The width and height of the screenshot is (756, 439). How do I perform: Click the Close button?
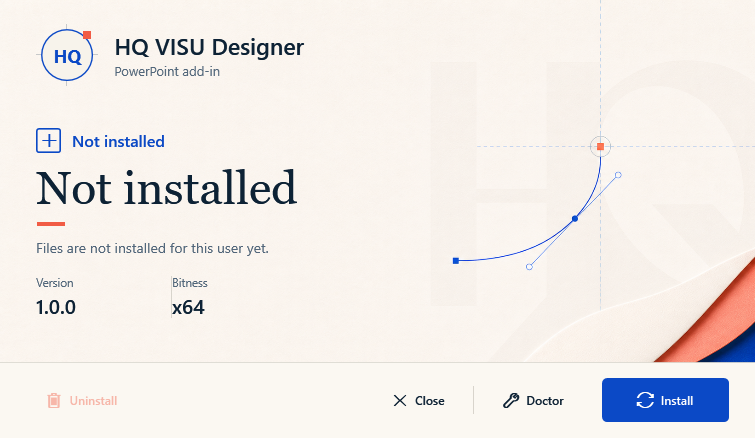click(419, 400)
